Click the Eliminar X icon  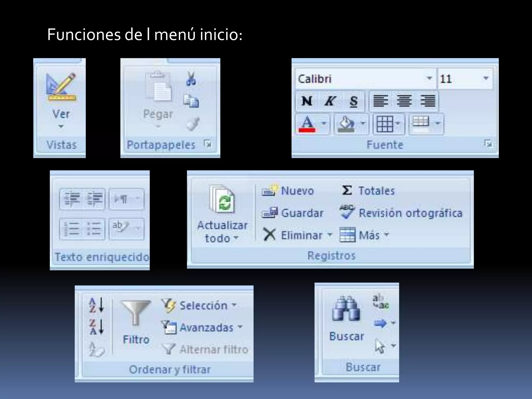[270, 235]
